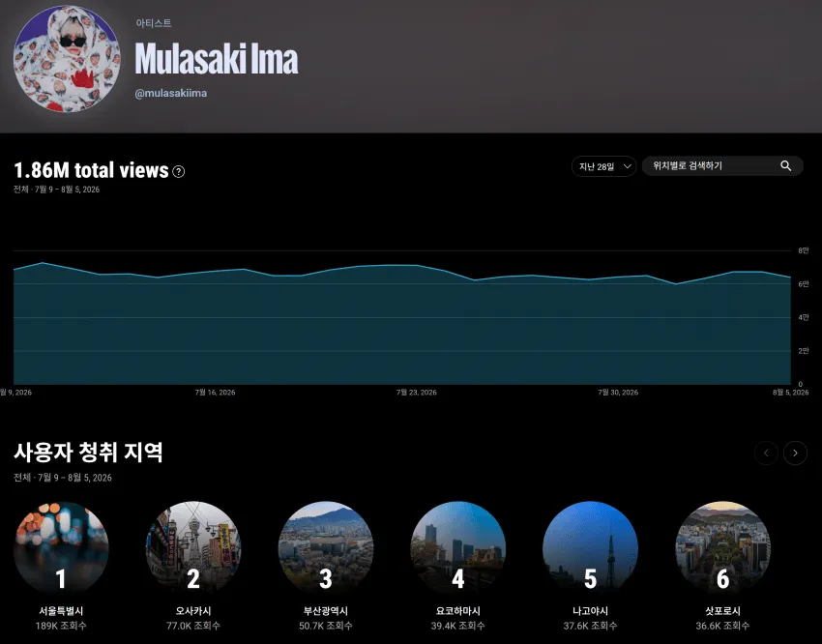Click the 1.86M total views heading
Image resolution: width=822 pixels, height=644 pixels.
click(x=91, y=170)
